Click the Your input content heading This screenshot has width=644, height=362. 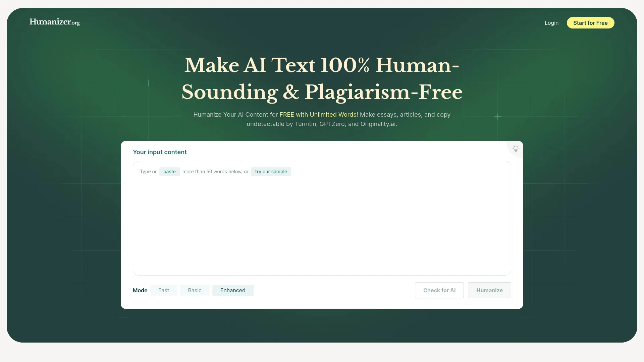[160, 152]
